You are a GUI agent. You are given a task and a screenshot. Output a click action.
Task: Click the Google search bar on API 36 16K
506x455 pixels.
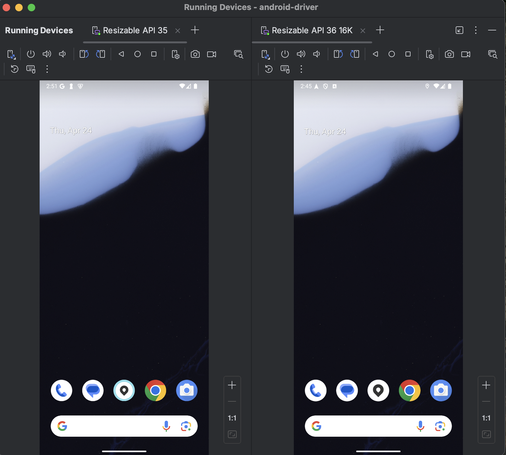378,426
